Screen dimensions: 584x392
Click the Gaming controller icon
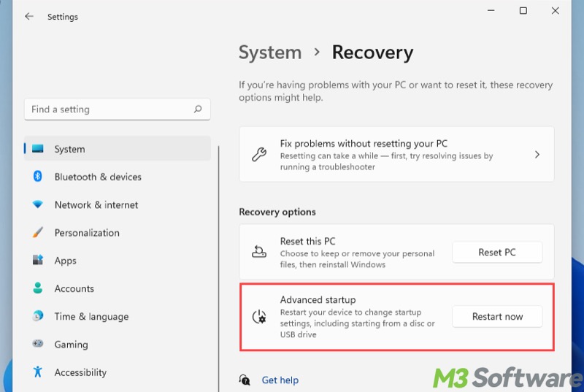pos(38,344)
